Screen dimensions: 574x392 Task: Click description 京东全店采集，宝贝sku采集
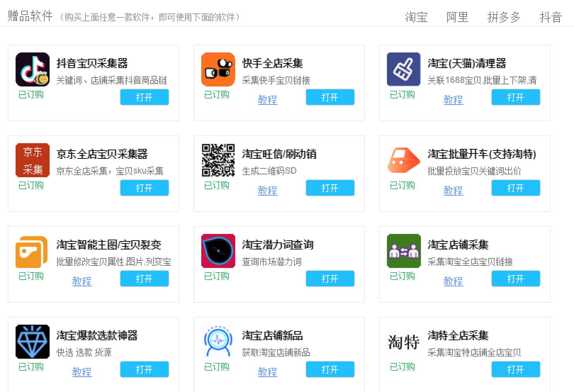[110, 171]
